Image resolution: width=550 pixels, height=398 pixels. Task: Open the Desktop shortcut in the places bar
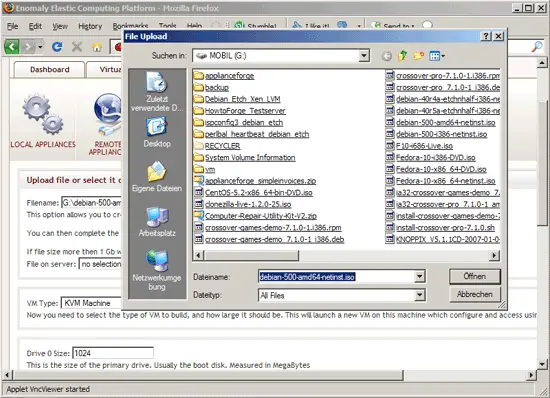(157, 132)
